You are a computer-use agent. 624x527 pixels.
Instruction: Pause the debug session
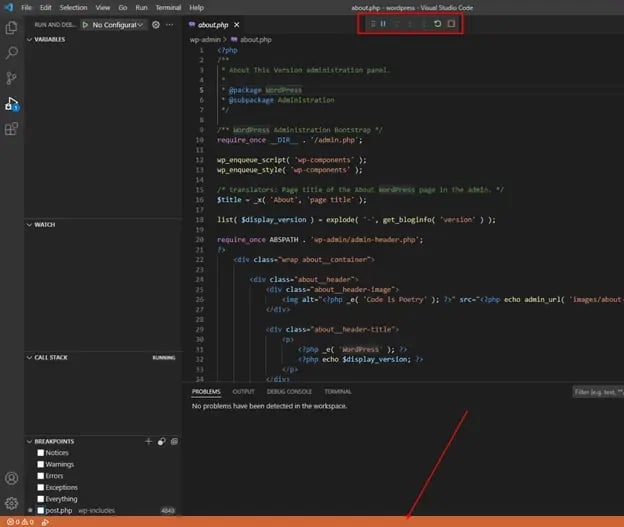click(x=383, y=23)
